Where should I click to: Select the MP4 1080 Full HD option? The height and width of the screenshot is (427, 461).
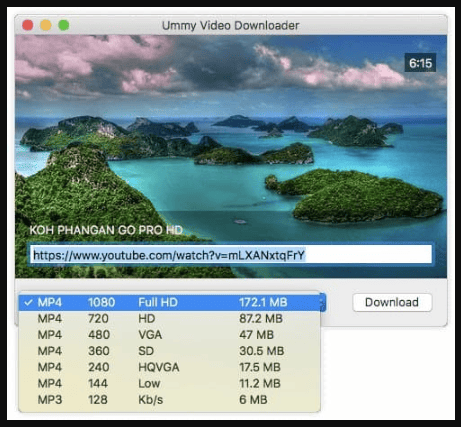pos(169,302)
